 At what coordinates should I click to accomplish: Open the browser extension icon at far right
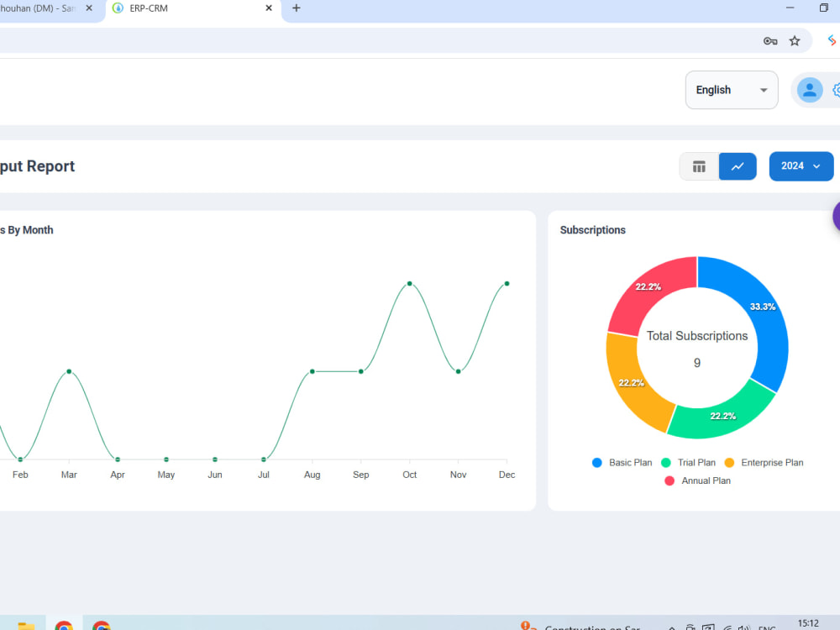pos(832,40)
